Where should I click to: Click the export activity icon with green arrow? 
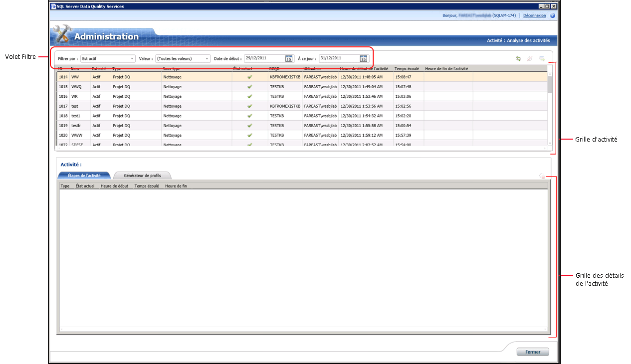pos(542,59)
